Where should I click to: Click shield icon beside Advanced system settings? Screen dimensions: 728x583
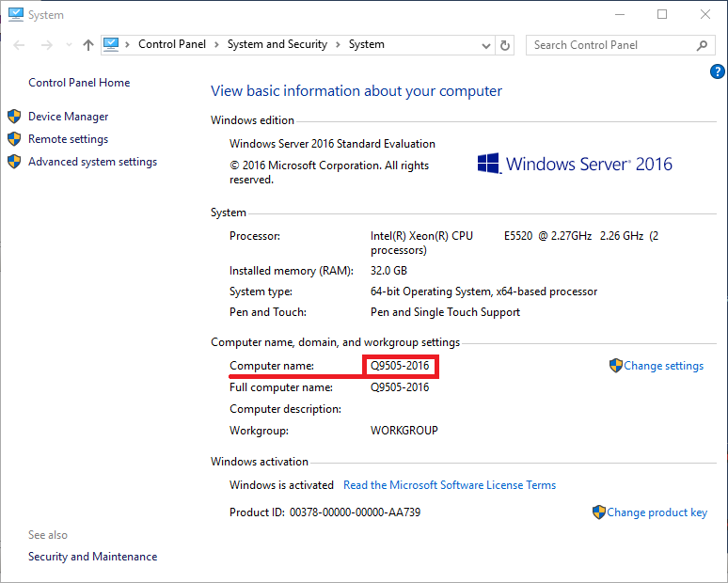tap(14, 162)
